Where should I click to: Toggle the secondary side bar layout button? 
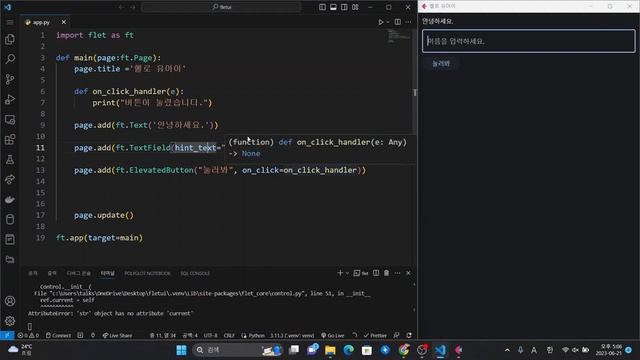click(344, 7)
